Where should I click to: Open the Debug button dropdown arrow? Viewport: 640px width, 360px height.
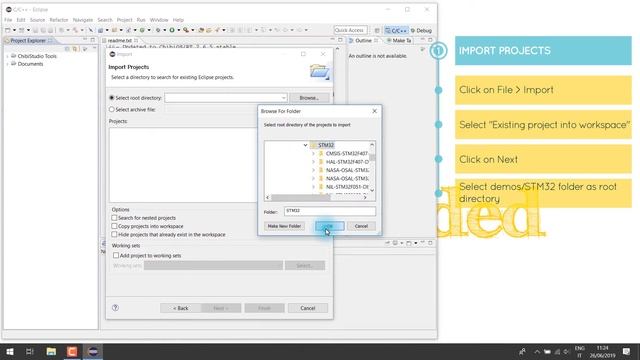(164, 30)
